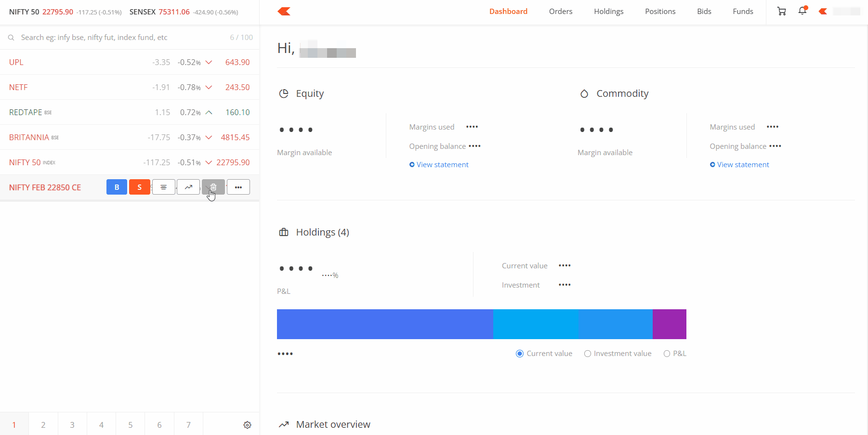Image resolution: width=868 pixels, height=435 pixels.
Task: Focus the instrument search field
Action: 120,38
